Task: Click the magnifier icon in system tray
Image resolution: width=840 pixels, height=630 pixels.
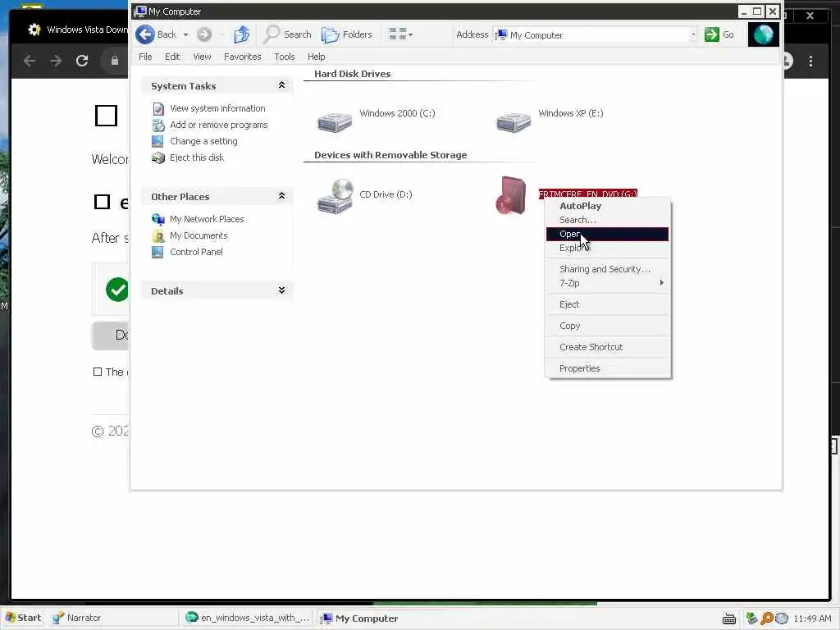Action: click(x=767, y=619)
